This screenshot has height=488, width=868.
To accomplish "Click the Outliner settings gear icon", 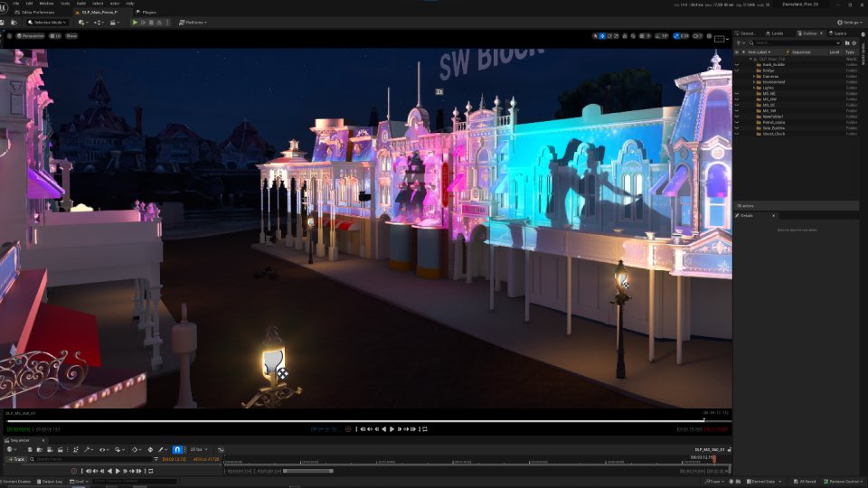I will click(x=854, y=43).
